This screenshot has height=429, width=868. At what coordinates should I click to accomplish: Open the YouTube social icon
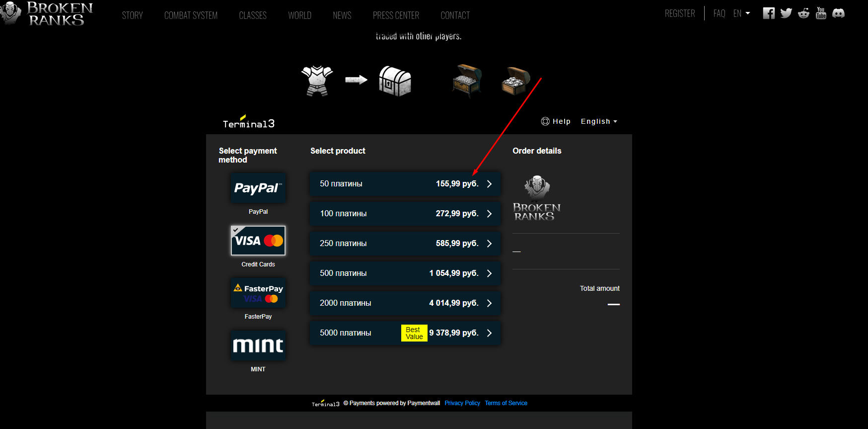point(821,13)
